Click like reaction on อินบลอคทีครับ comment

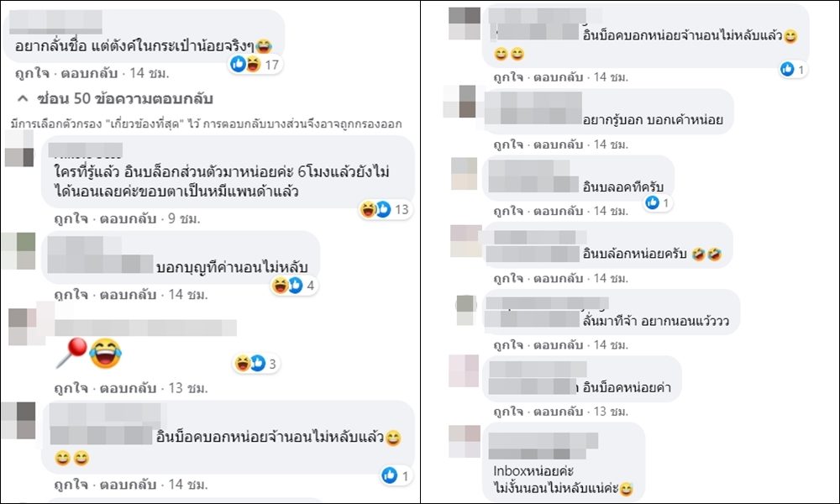(x=658, y=203)
